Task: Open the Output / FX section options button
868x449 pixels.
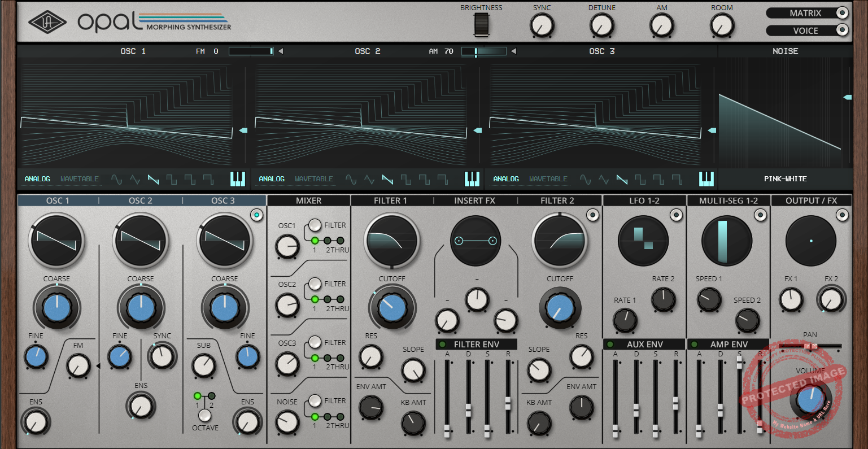Action: coord(843,215)
